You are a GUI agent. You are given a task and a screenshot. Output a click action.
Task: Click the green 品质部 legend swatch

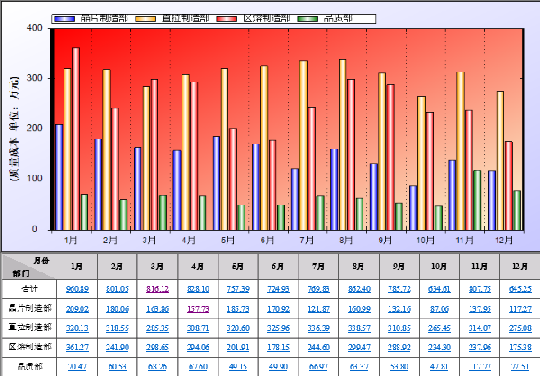tap(308, 19)
